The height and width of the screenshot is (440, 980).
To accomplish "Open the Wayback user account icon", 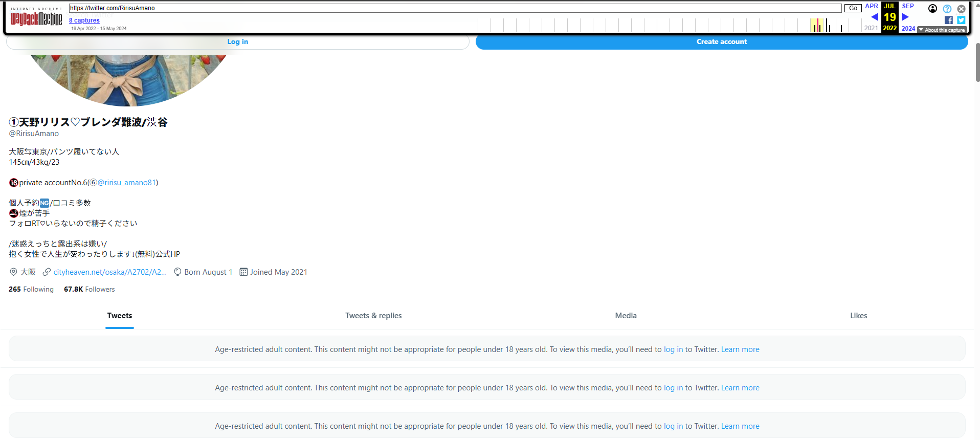I will [932, 9].
